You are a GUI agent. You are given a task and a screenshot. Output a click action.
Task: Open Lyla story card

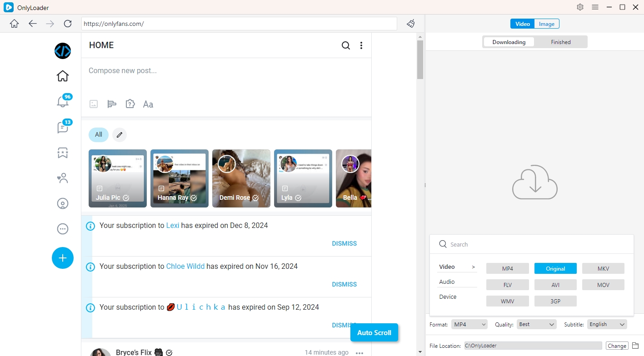[x=303, y=178]
